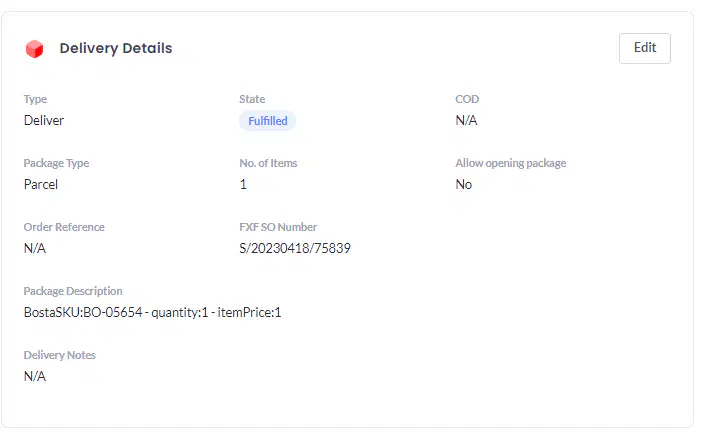The width and height of the screenshot is (703, 433).
Task: Click the Package Type label
Action: point(56,163)
